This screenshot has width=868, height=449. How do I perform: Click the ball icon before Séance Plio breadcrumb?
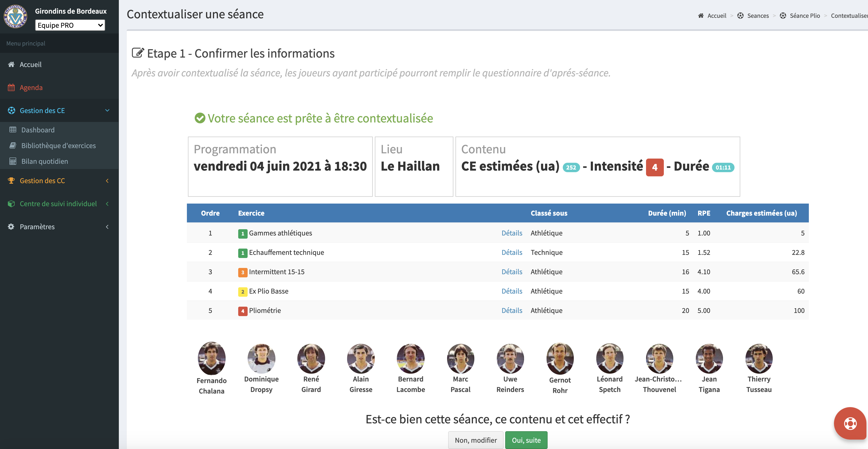point(783,15)
